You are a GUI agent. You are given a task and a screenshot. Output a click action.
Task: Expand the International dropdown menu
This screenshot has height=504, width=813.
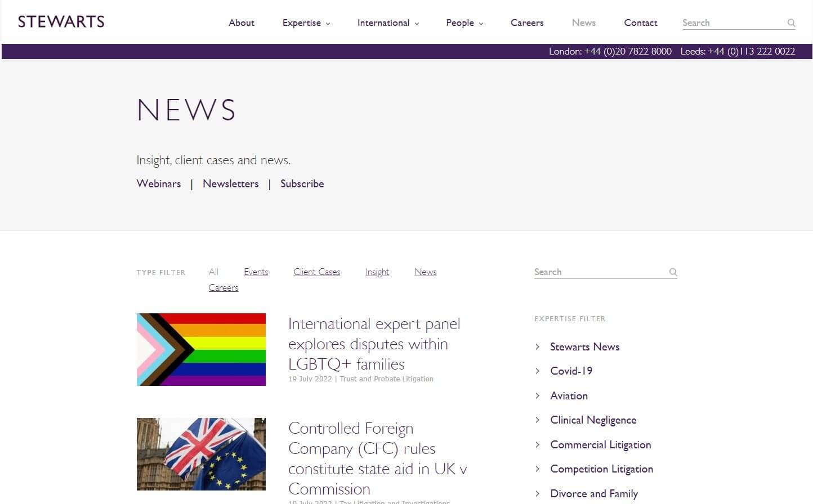pos(388,22)
